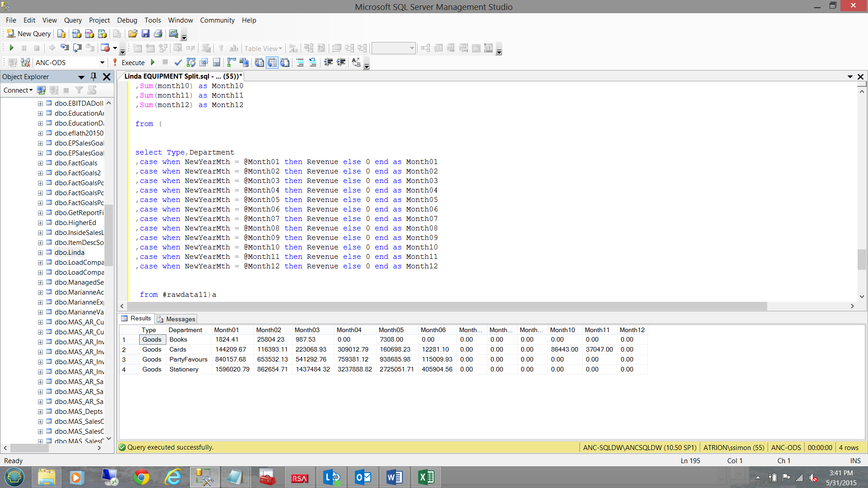Click the Parse checkmark icon
This screenshot has width=868, height=488.
click(178, 62)
